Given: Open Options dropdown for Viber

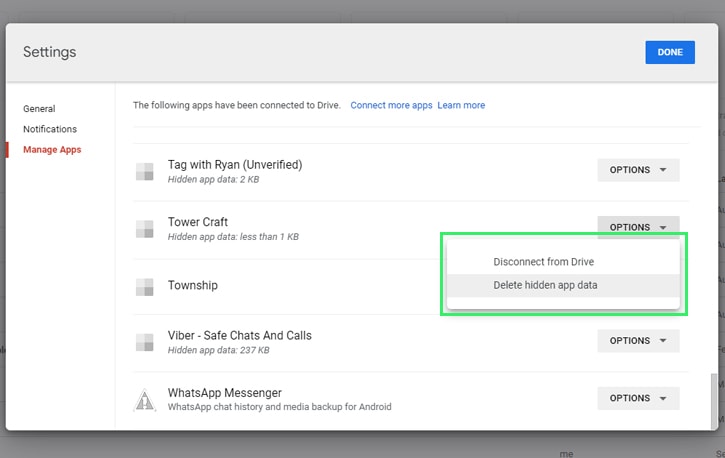Looking at the screenshot, I should [x=638, y=341].
